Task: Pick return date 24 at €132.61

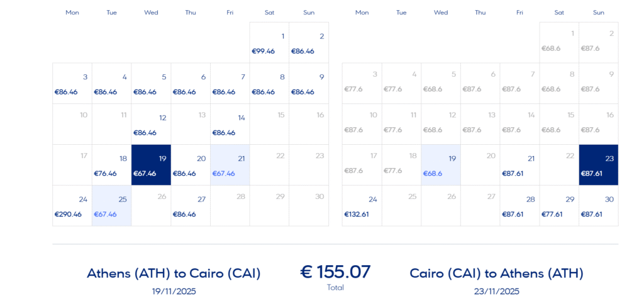Action: click(x=362, y=206)
